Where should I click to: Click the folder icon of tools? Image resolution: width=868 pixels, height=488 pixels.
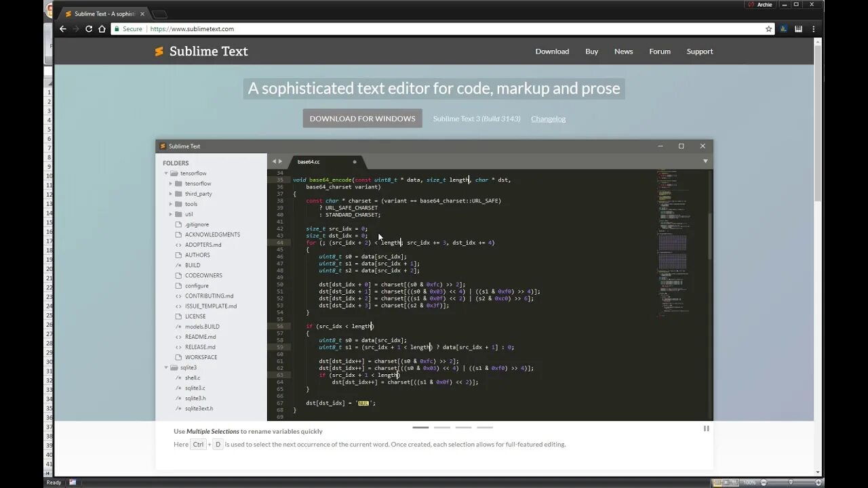click(x=178, y=204)
